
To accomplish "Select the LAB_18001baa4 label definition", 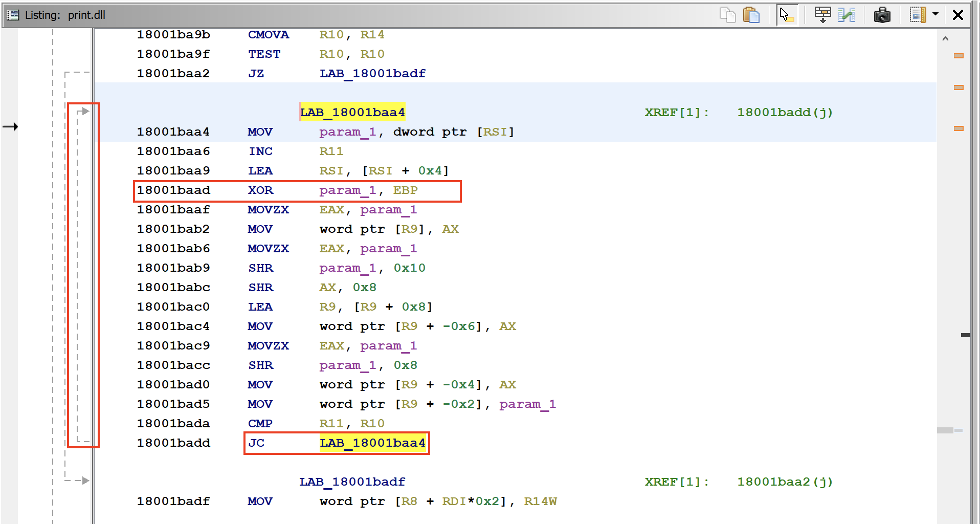I will tap(352, 112).
